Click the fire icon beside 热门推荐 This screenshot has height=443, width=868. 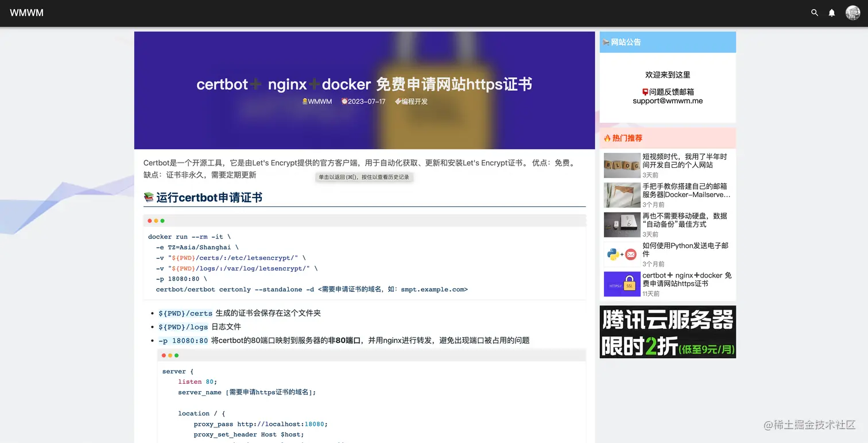pos(607,138)
